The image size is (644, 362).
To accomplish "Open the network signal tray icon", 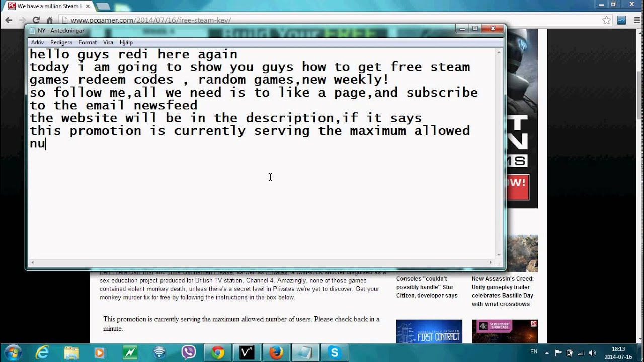I will pos(581,352).
